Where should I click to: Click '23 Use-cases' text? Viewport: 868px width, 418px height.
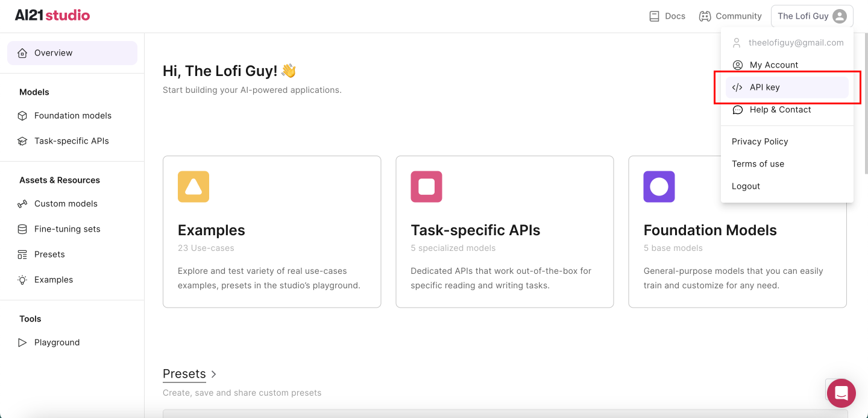(206, 248)
